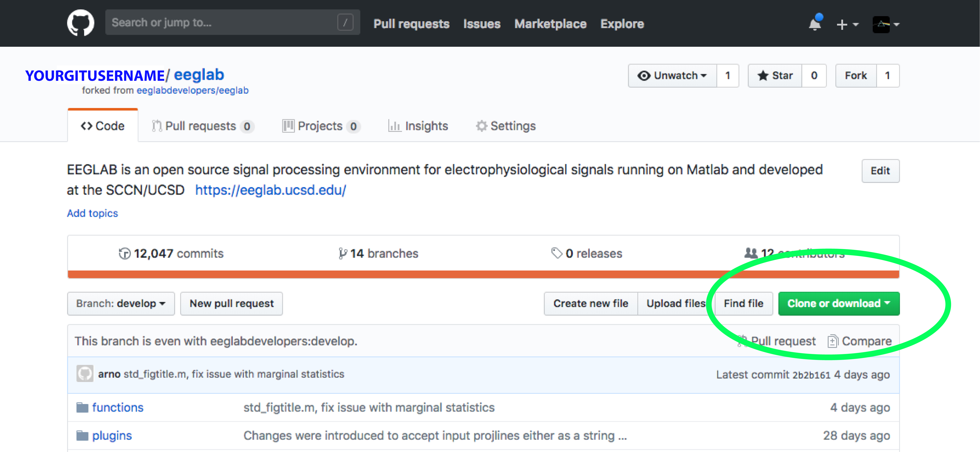Click the GitHub octocat logo

[80, 23]
